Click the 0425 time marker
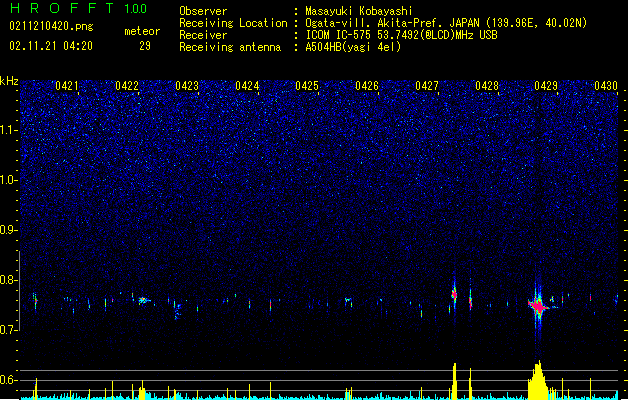Image resolution: width=629 pixels, height=400 pixels. [307, 86]
